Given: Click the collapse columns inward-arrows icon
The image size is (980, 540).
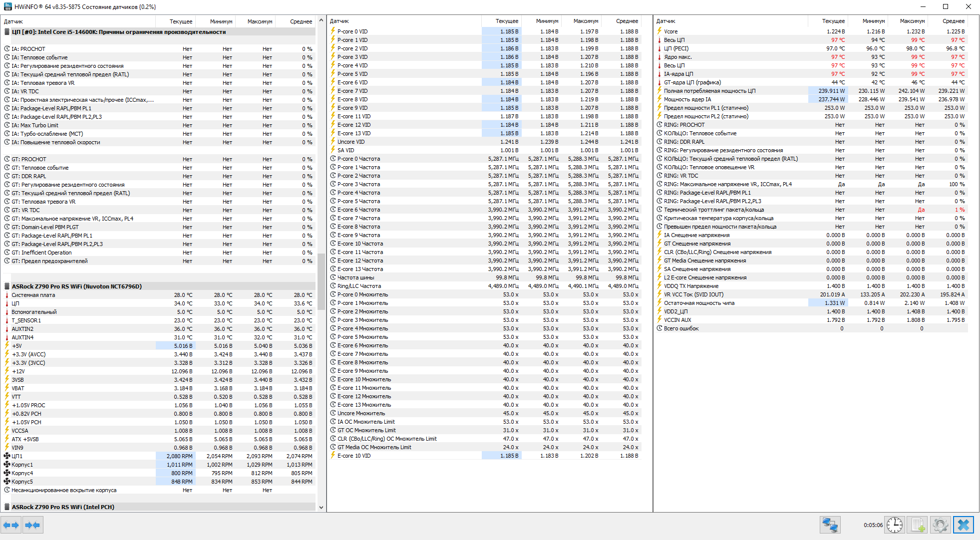Looking at the screenshot, I should 32,525.
